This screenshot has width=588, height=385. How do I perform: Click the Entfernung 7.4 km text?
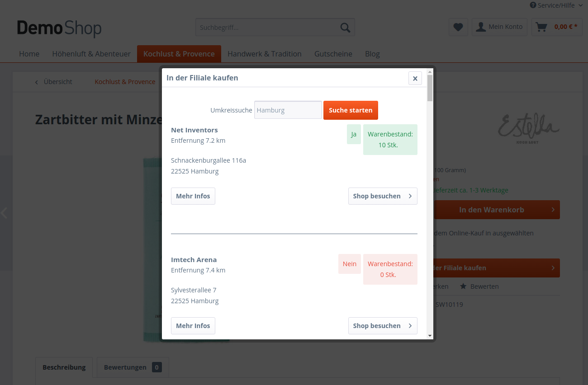(198, 270)
